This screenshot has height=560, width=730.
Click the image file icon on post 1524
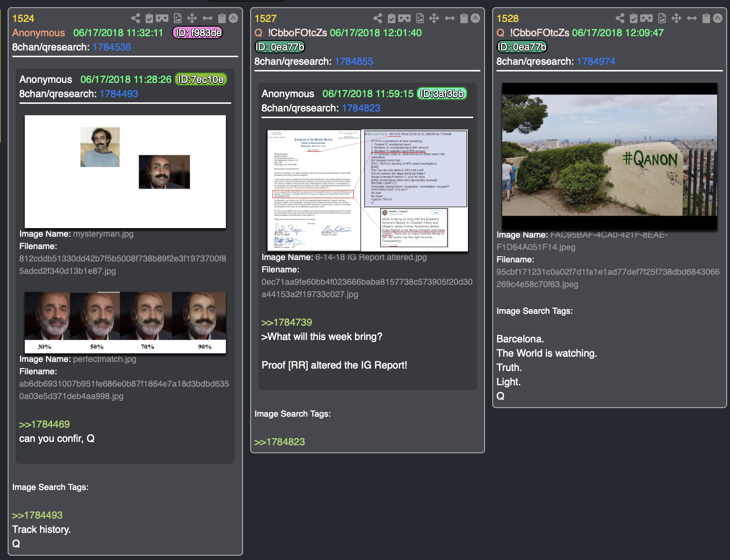click(178, 19)
